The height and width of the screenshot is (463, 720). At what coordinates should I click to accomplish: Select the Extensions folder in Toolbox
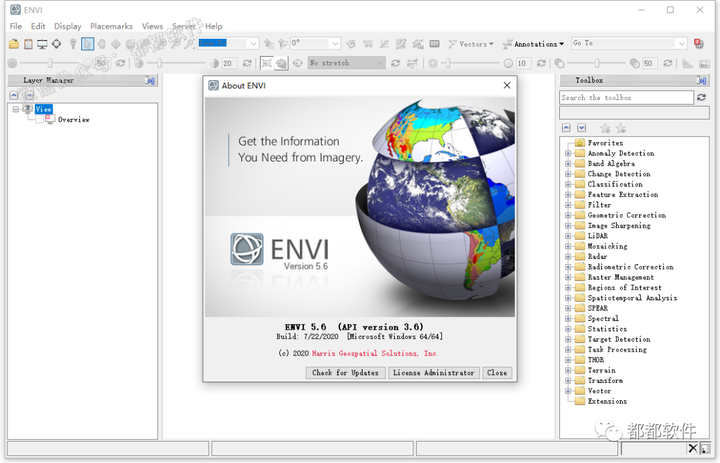(x=607, y=401)
